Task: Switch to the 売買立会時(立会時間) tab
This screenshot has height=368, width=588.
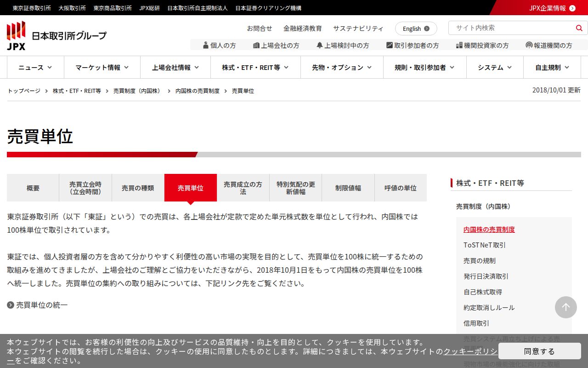Action: tap(85, 188)
